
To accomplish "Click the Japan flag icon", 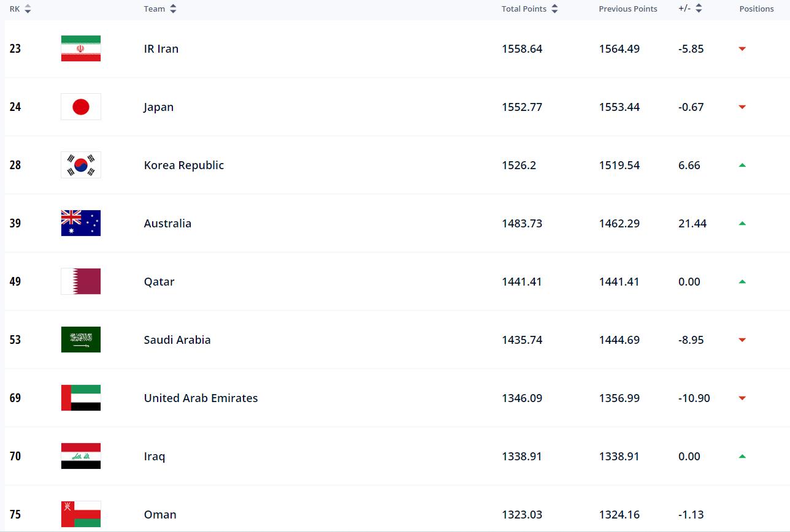I will tap(81, 107).
